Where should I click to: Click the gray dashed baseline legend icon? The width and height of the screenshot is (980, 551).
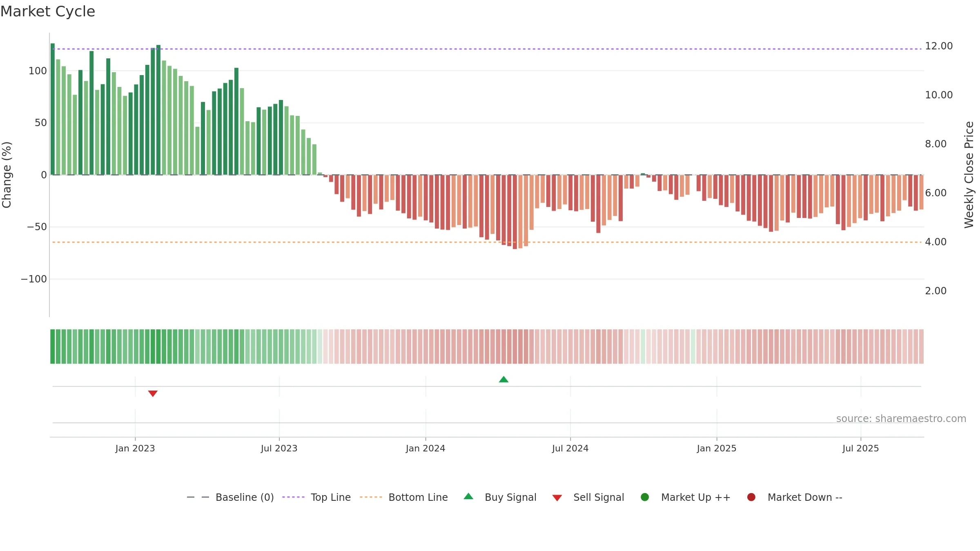coord(198,497)
